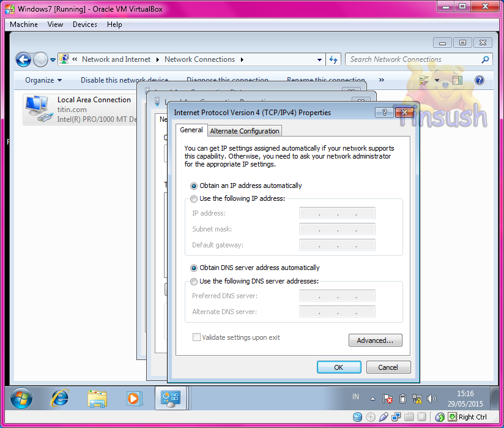Click the IN input language indicator
The image size is (504, 428).
click(x=355, y=397)
